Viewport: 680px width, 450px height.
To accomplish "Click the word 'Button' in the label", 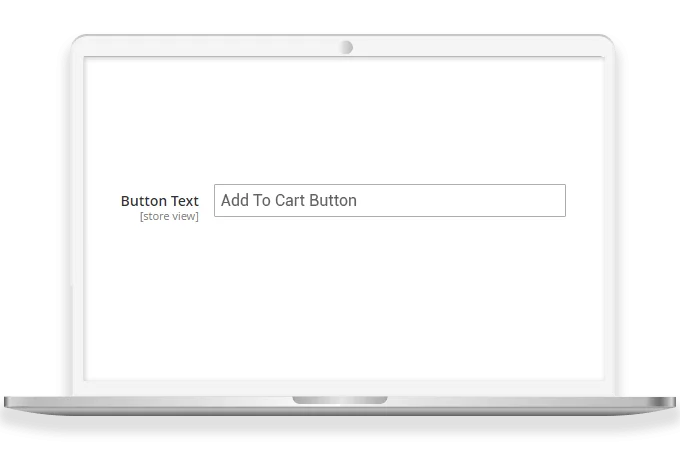I will pos(144,201).
